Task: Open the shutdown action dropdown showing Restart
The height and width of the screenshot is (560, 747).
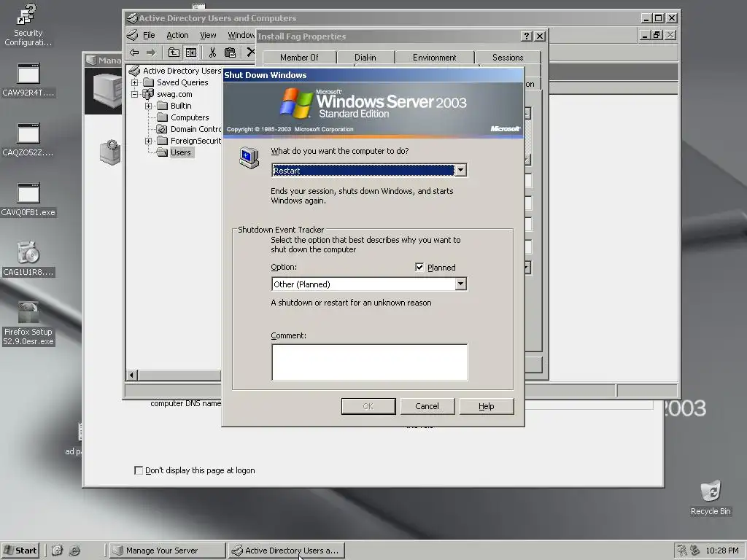Action: 460,171
